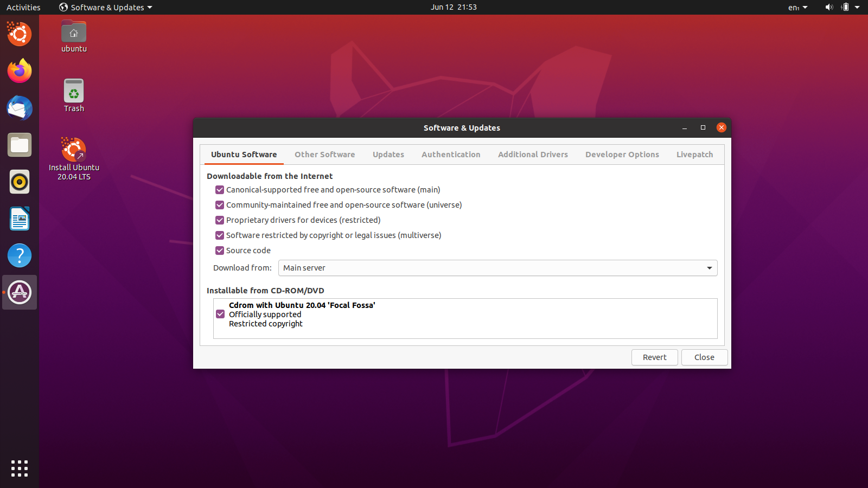Screen dimensions: 868x488
Task: Go to the Authentication tab
Action: coord(451,155)
